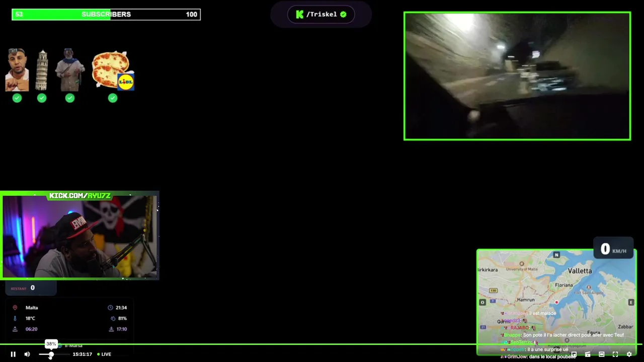
Task: Click the man in white robe image
Action: (x=70, y=70)
